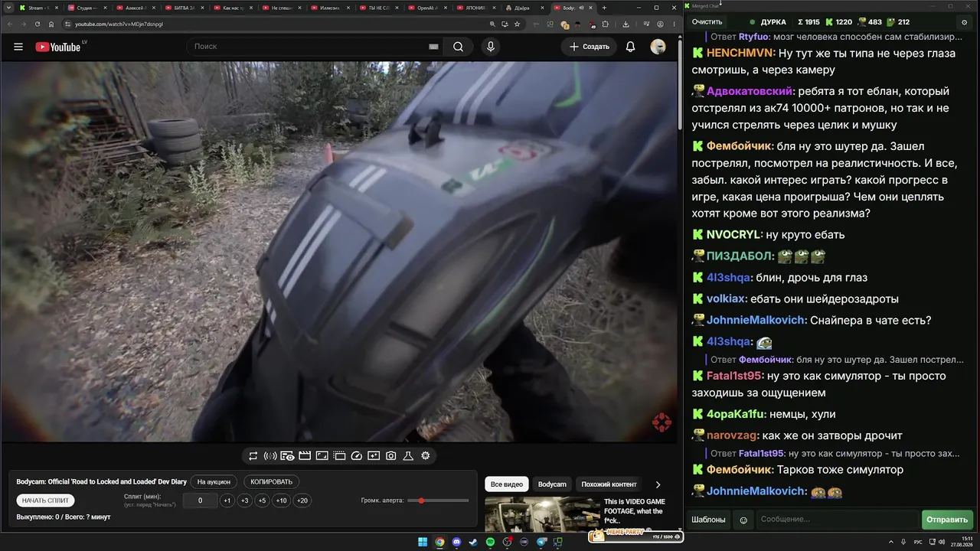Click the chat message input field
The width and height of the screenshot is (980, 551).
point(837,520)
